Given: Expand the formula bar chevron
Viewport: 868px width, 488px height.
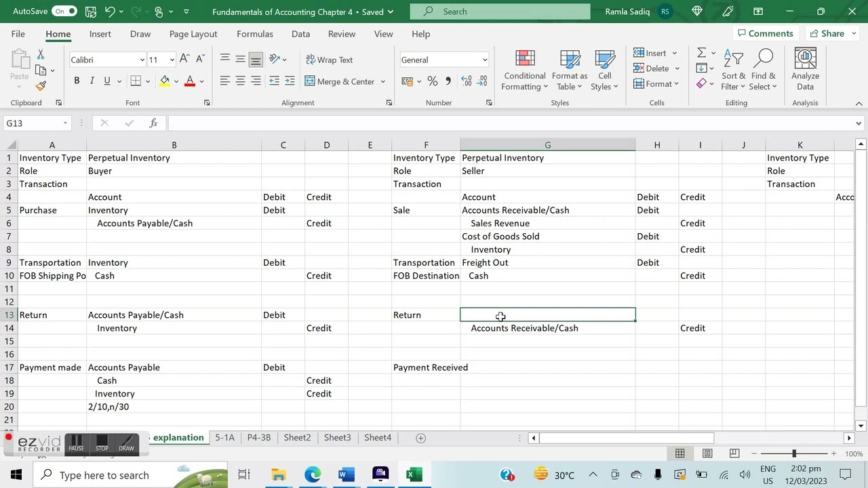Looking at the screenshot, I should point(859,123).
